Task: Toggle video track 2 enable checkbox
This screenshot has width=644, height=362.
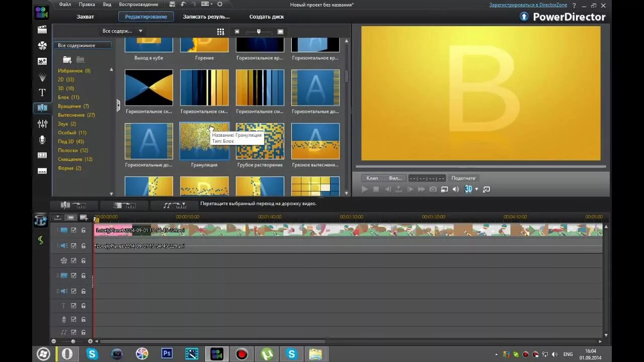Action: pos(73,276)
